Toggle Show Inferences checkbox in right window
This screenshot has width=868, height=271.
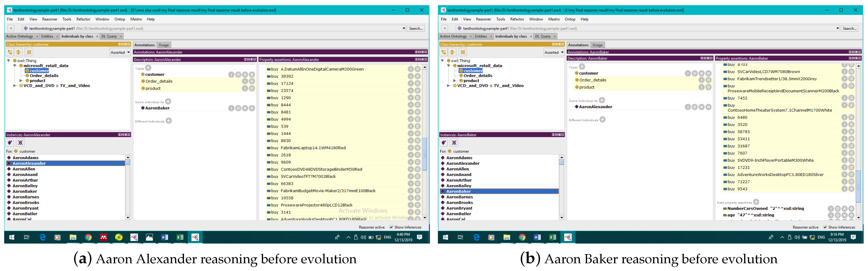point(825,227)
